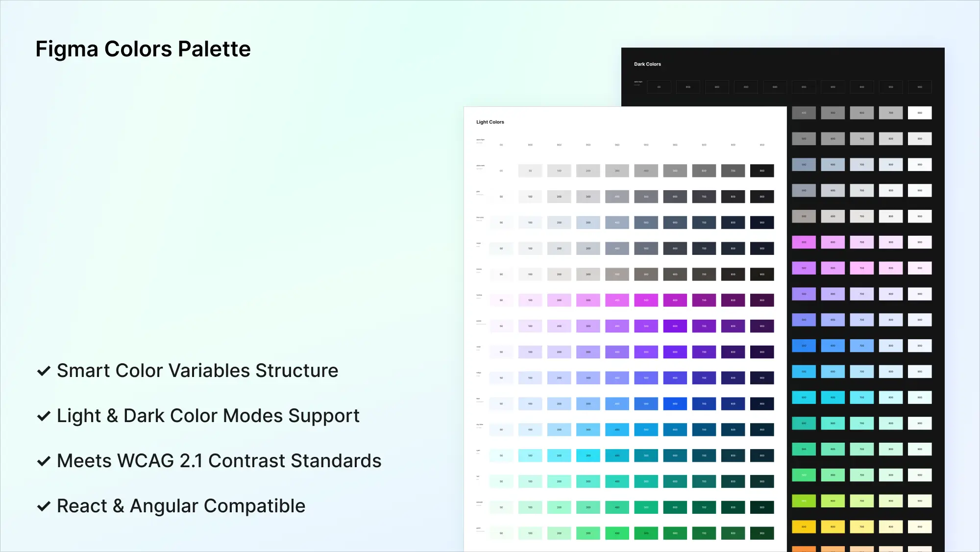This screenshot has height=552, width=980.
Task: Choose the sky-blue 400 swatch in Light Colors
Action: pos(617,430)
